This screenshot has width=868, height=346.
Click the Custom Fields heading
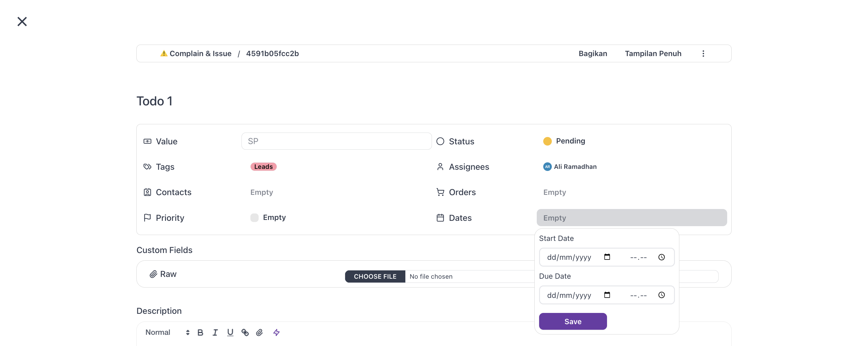[x=164, y=250]
